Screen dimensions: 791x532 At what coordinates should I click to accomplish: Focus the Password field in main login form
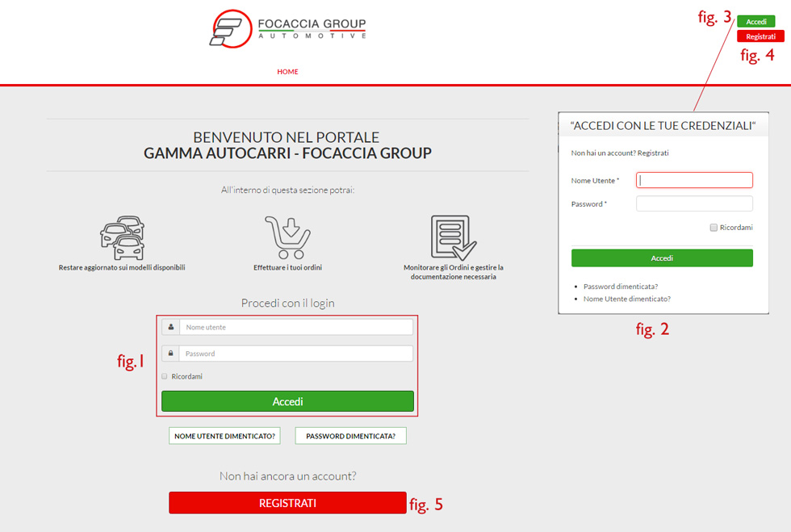click(296, 354)
